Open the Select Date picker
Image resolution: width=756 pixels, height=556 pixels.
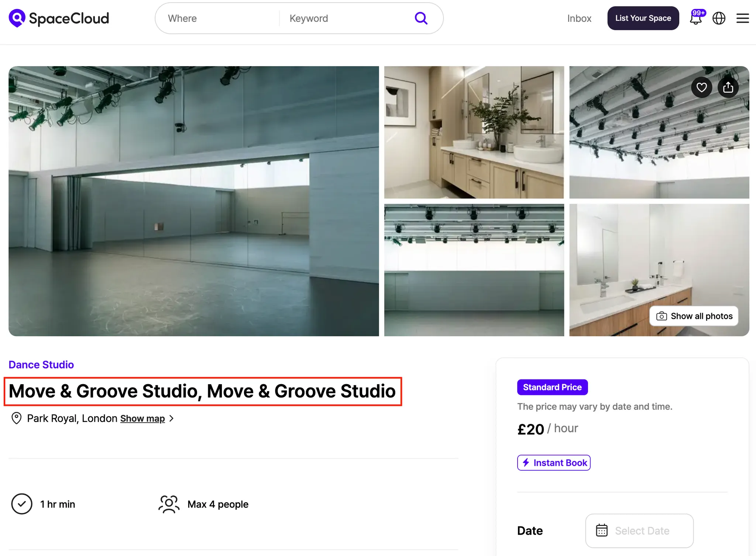tap(642, 531)
